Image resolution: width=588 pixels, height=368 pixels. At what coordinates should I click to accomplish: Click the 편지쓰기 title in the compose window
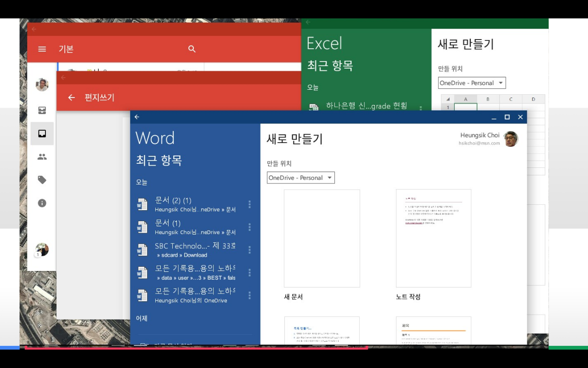click(x=99, y=97)
